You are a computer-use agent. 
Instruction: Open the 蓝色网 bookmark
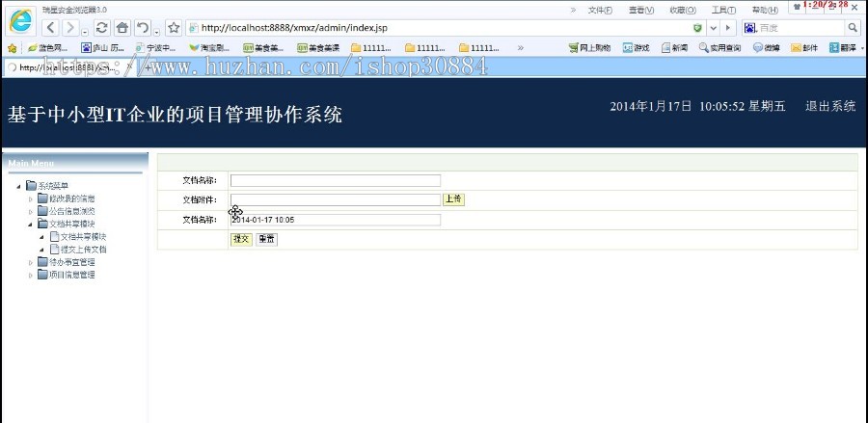coord(47,48)
